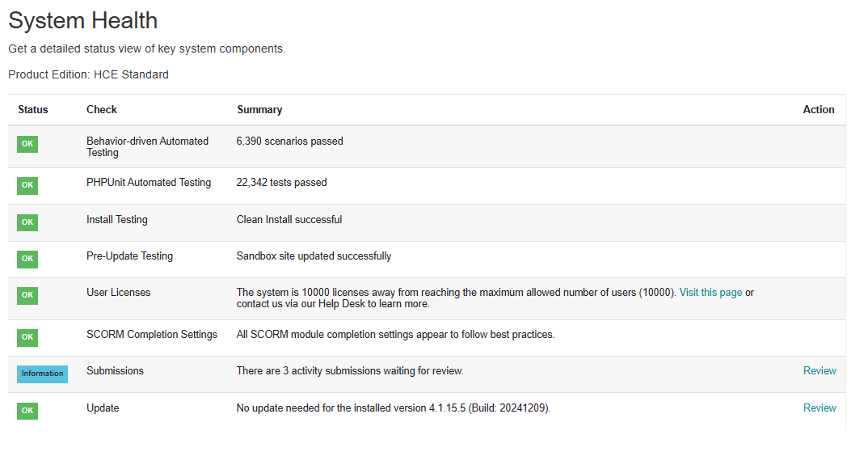The width and height of the screenshot is (868, 452).
Task: Click the Action column header
Action: pos(819,110)
